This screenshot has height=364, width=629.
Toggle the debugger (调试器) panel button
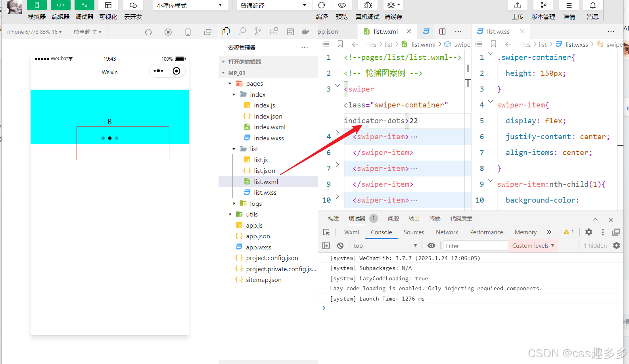click(84, 5)
